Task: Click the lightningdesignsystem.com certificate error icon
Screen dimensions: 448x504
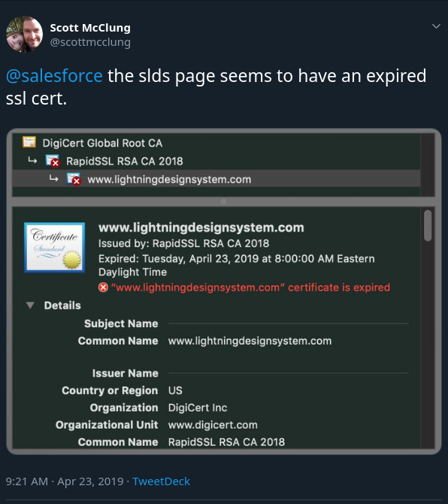Action: [x=74, y=179]
